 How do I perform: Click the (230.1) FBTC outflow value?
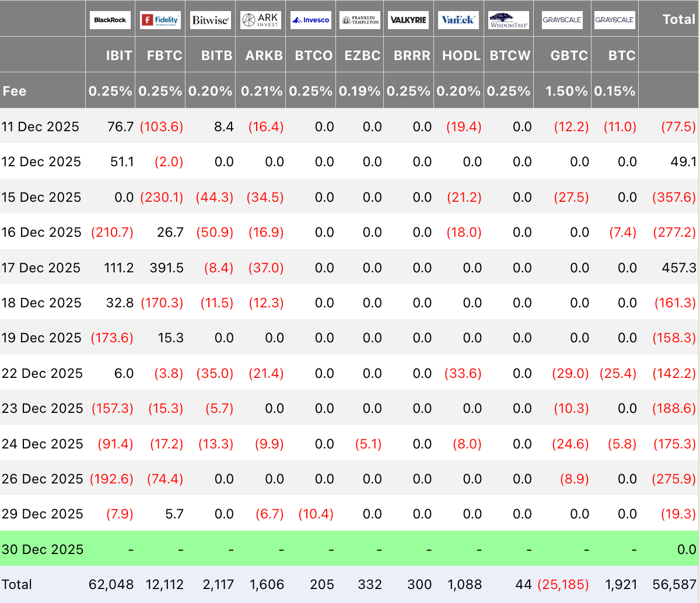click(x=162, y=197)
